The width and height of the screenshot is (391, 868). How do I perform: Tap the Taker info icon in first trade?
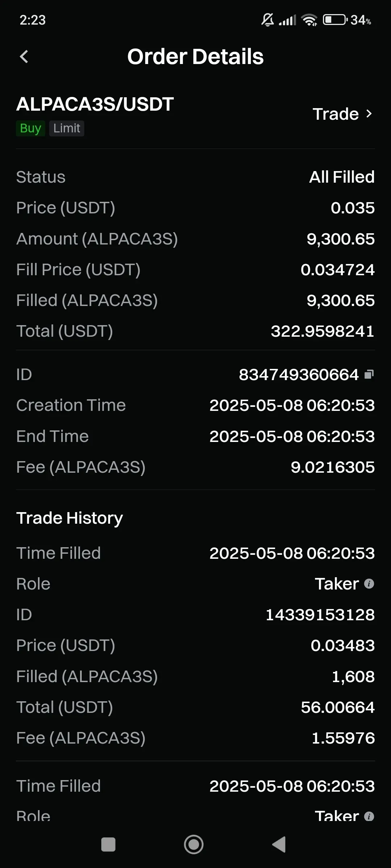tap(369, 583)
